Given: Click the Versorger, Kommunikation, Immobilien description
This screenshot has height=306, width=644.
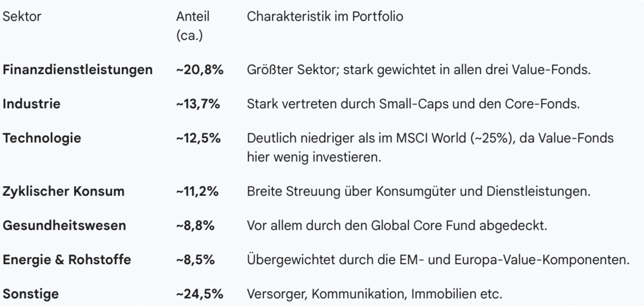Looking at the screenshot, I should (374, 294).
